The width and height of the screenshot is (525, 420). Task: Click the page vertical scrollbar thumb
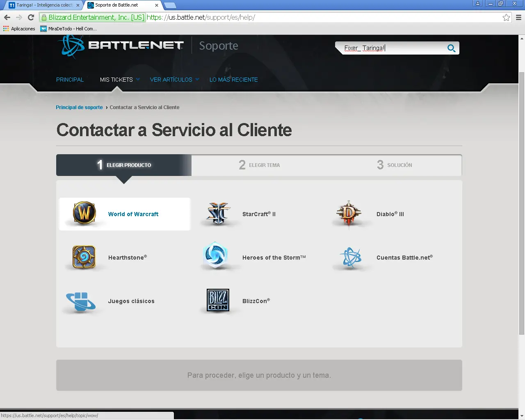click(522, 203)
